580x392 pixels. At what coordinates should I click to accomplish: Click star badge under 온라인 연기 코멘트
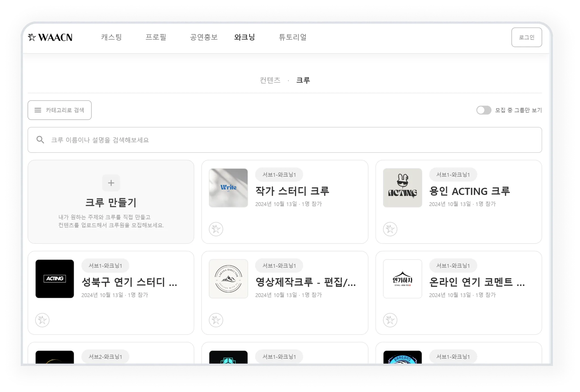tap(390, 320)
